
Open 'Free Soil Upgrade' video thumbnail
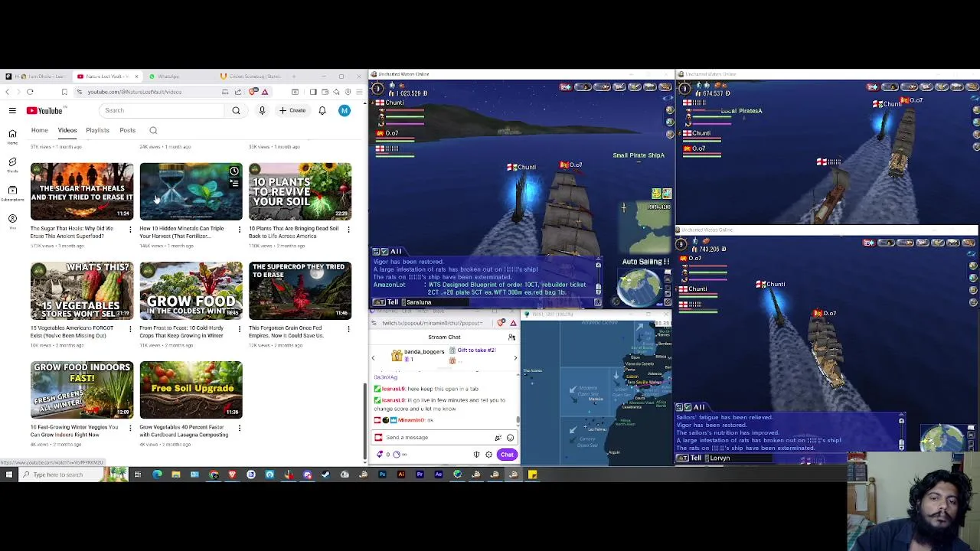pyautogui.click(x=191, y=390)
